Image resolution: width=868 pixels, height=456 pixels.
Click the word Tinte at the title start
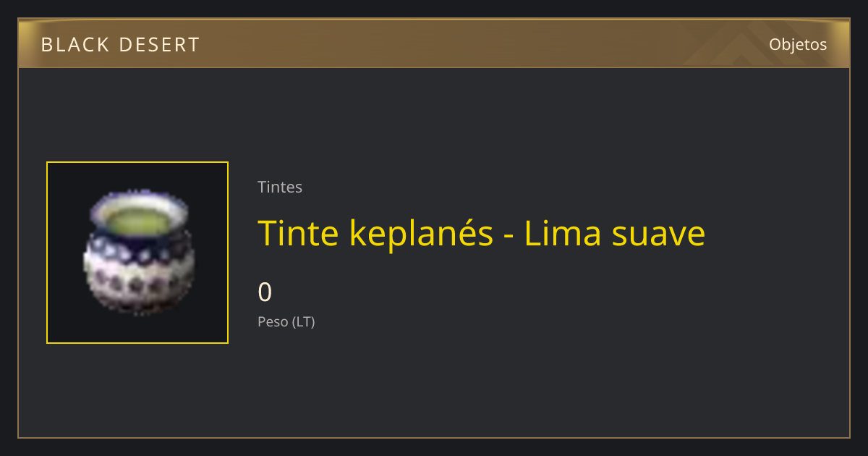point(299,234)
